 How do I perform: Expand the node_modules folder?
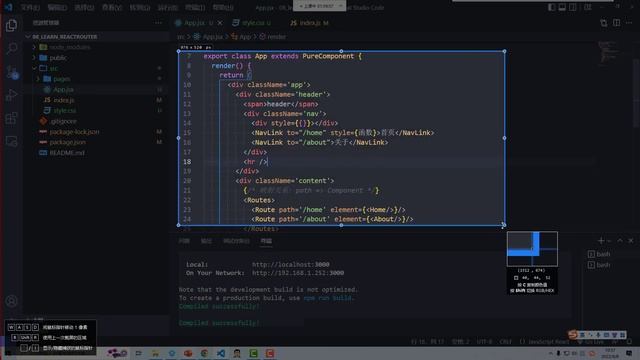pos(34,47)
